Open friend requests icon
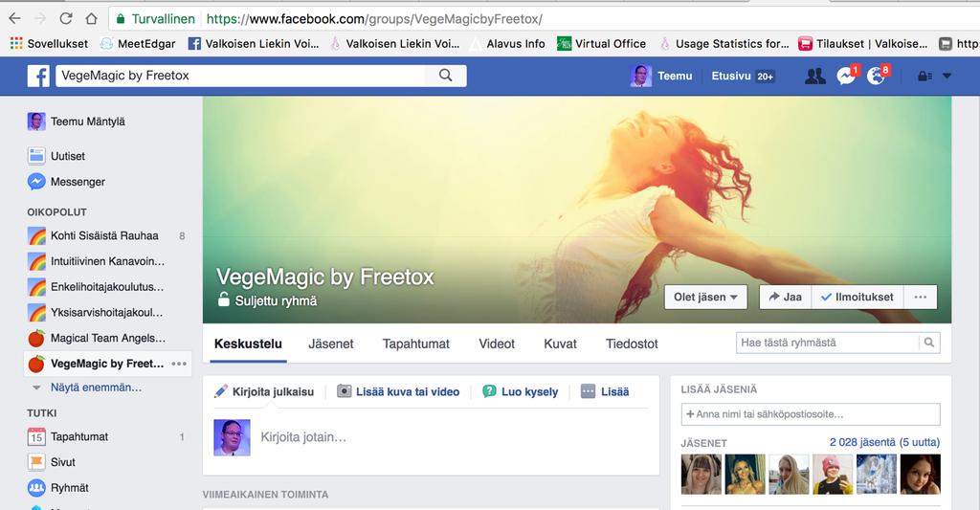 click(815, 77)
